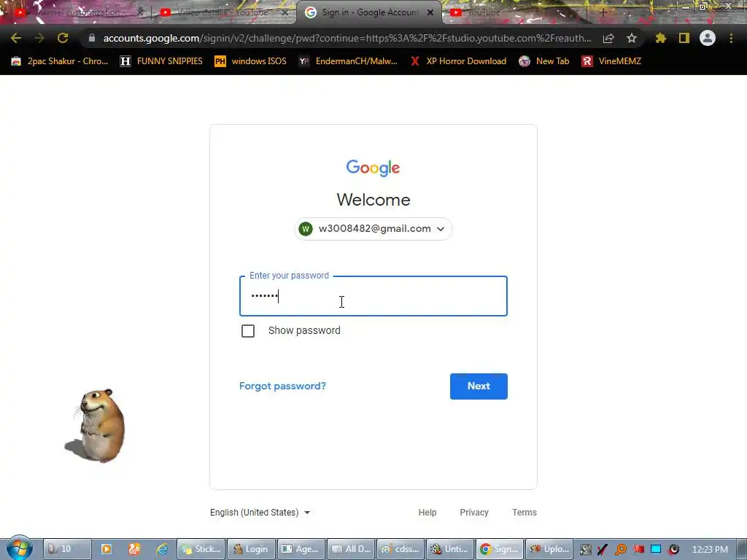
Task: View site info via the padlock icon
Action: 92,38
